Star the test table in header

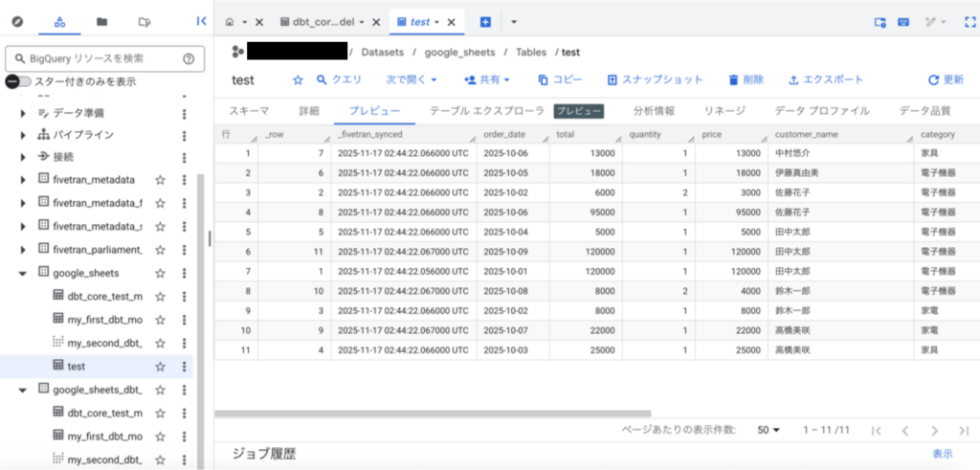298,80
